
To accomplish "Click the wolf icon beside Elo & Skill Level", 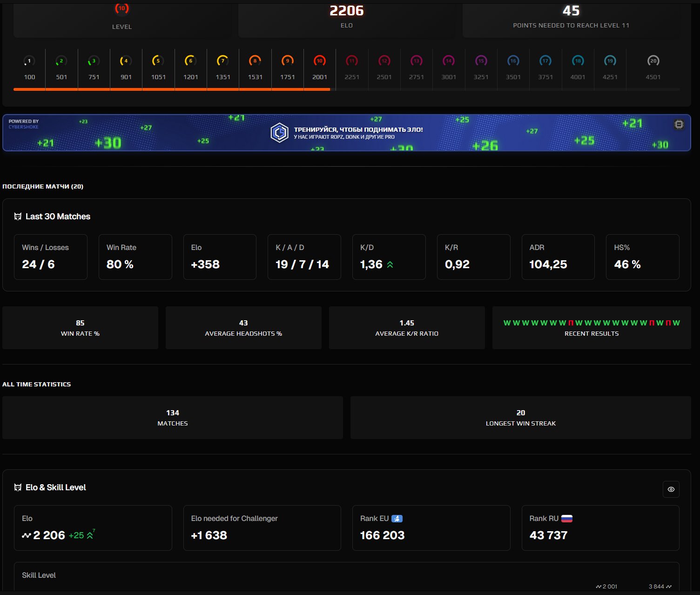I will pos(18,487).
